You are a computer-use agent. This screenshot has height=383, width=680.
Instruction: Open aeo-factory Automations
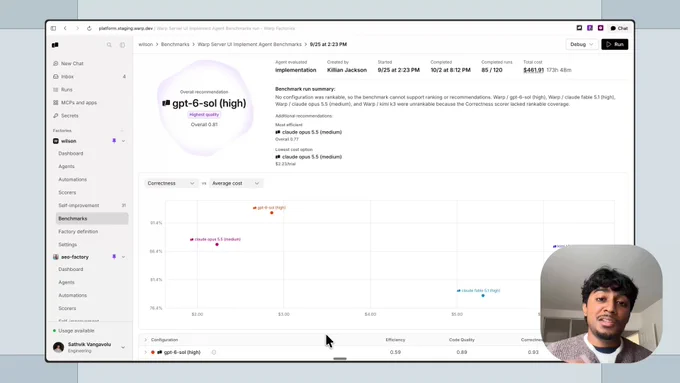(72, 295)
